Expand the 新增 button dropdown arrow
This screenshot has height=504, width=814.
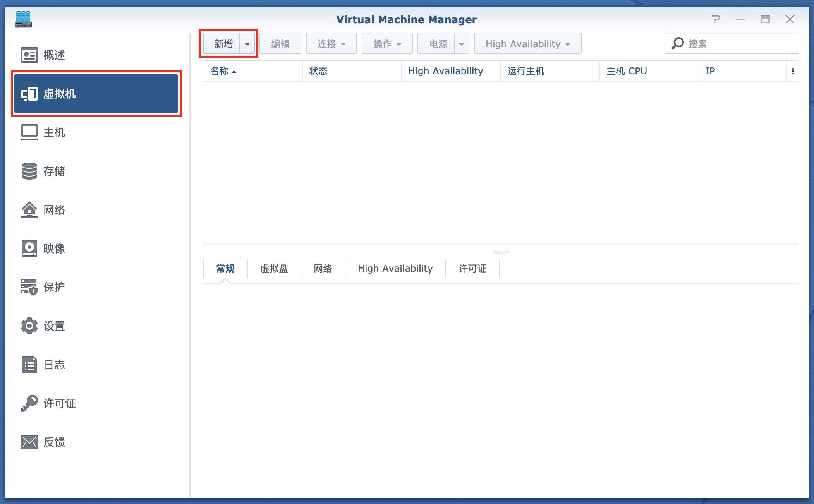pos(247,44)
